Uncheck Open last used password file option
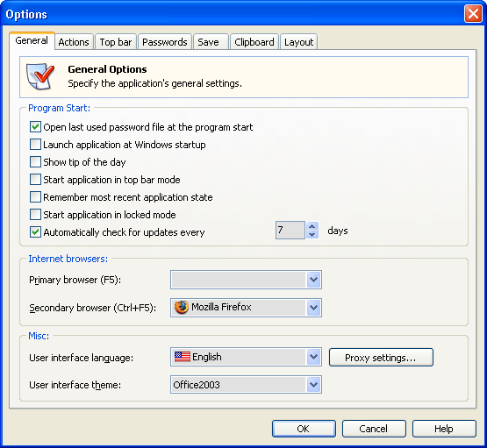 coord(35,127)
